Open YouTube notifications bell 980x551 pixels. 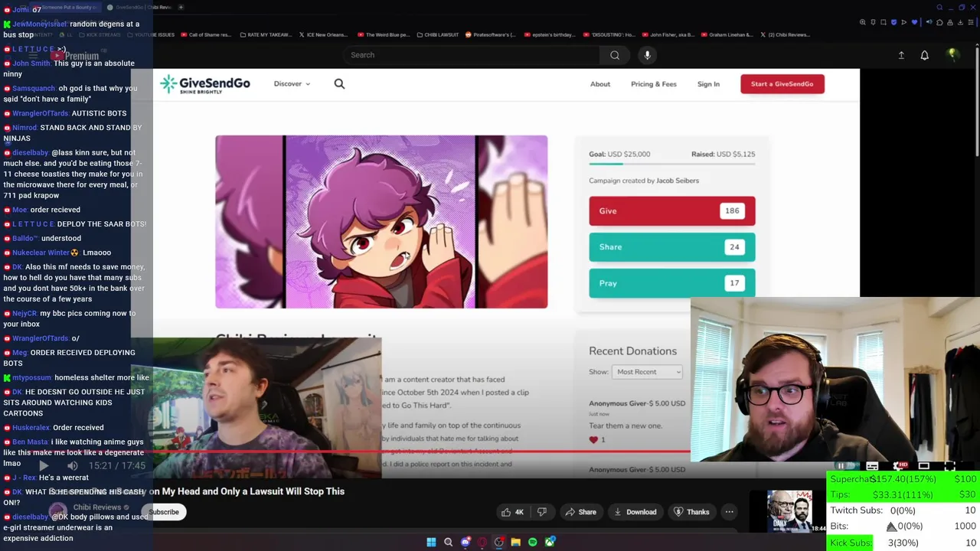924,55
